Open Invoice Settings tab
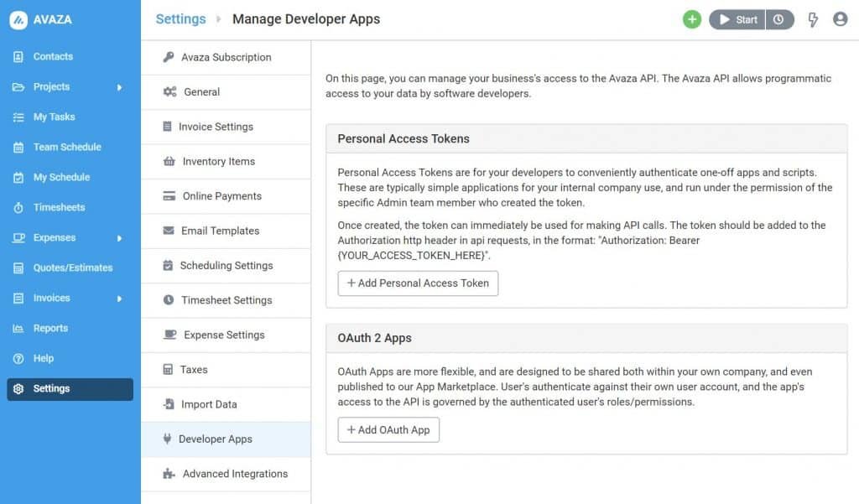 point(216,127)
